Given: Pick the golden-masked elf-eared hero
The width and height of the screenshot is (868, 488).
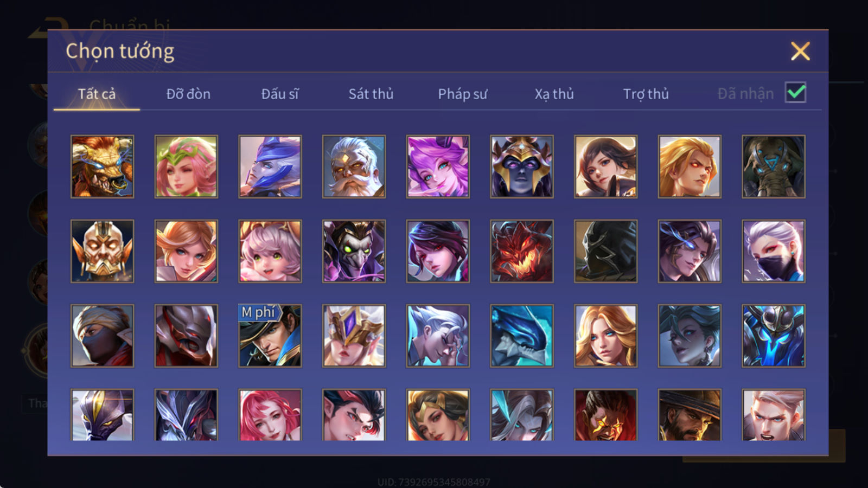Looking at the screenshot, I should pyautogui.click(x=102, y=251).
